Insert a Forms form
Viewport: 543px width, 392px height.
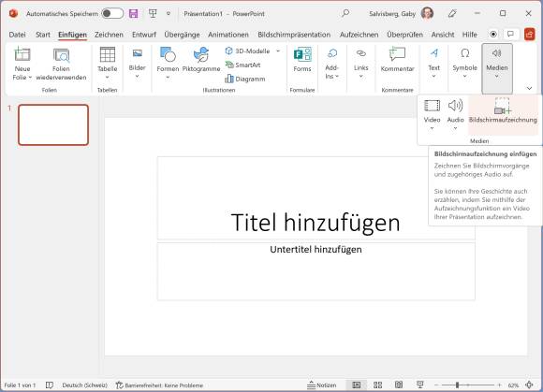[x=302, y=60]
